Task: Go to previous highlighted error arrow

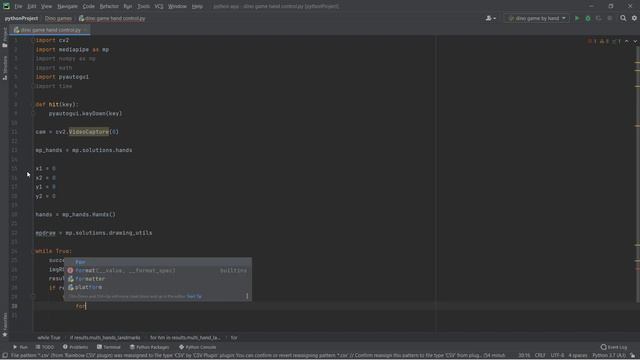Action: coord(627,41)
